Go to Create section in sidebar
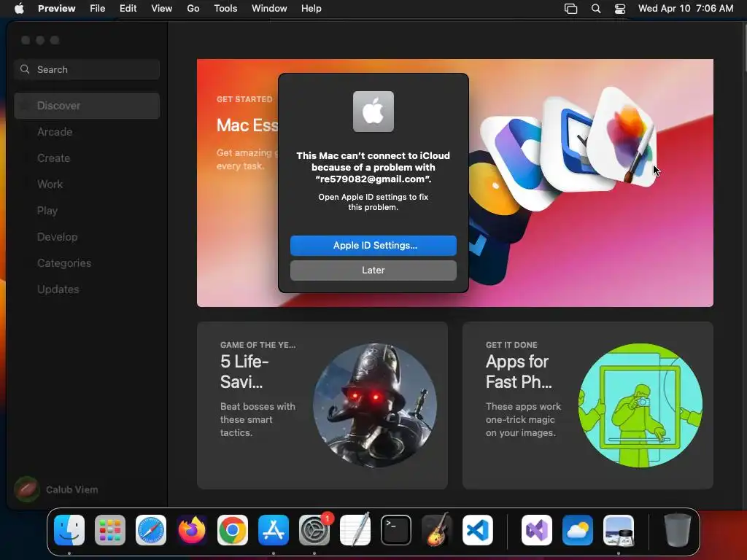747x560 pixels. [x=87, y=158]
